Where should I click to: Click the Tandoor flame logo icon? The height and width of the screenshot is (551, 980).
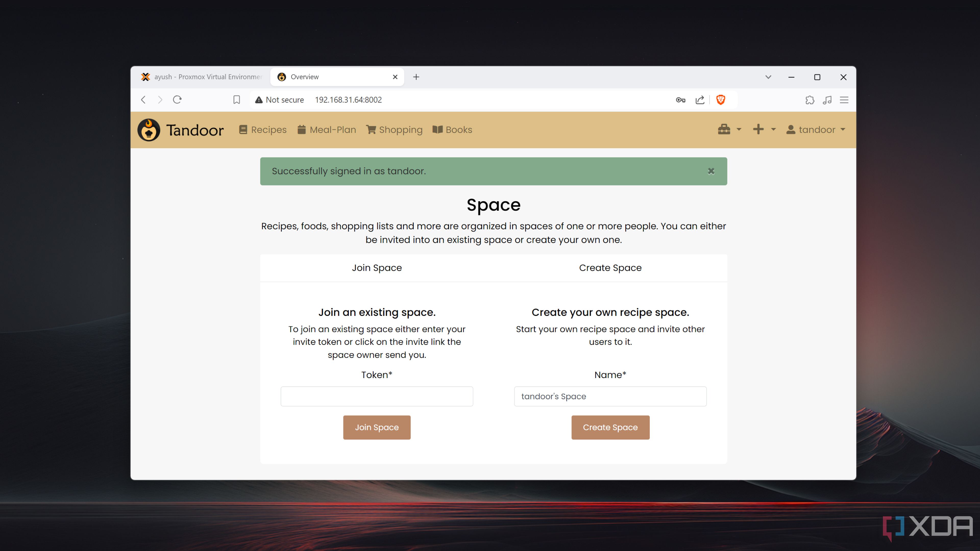pos(149,129)
